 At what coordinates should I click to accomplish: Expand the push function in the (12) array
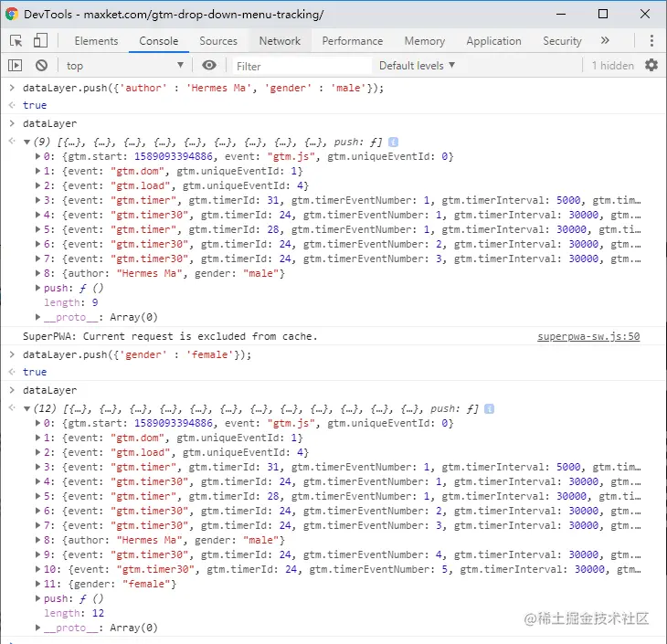pyautogui.click(x=37, y=598)
